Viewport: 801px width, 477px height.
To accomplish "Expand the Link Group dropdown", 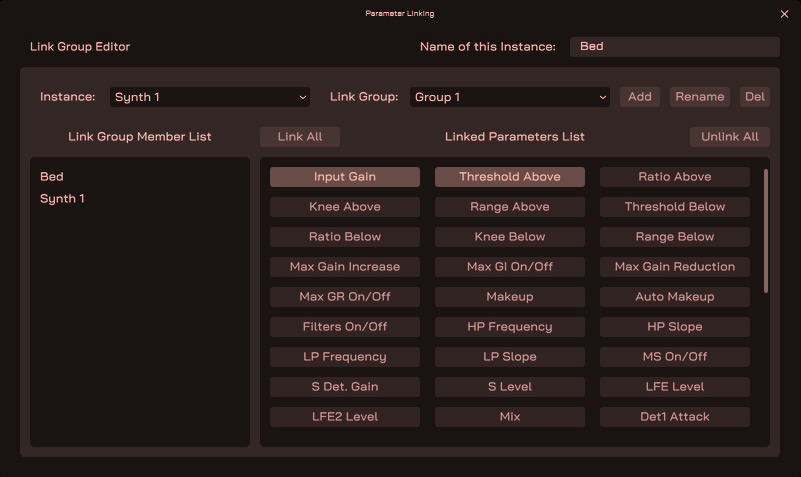I will pos(510,97).
